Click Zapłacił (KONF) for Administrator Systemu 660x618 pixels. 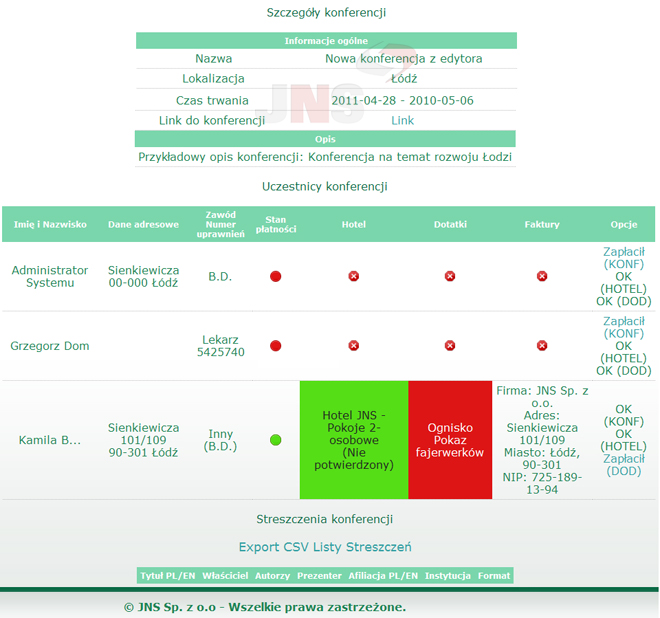[x=624, y=258]
